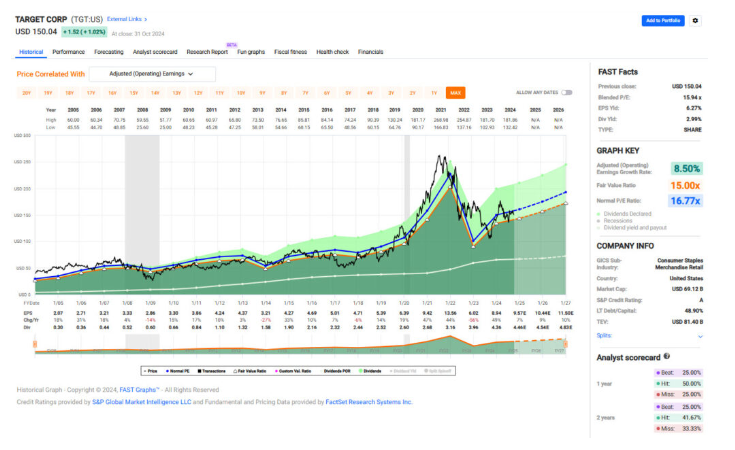
Task: Click the Blended P/E 15.94x value
Action: pos(692,98)
